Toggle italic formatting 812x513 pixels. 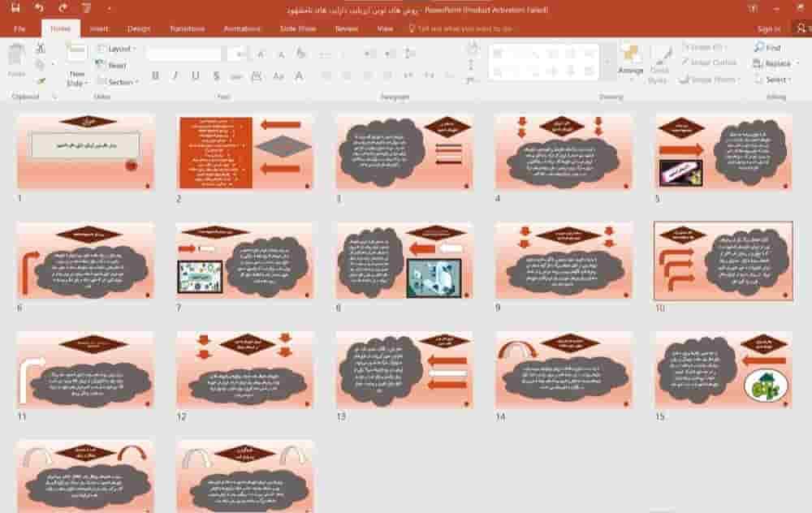pyautogui.click(x=175, y=76)
